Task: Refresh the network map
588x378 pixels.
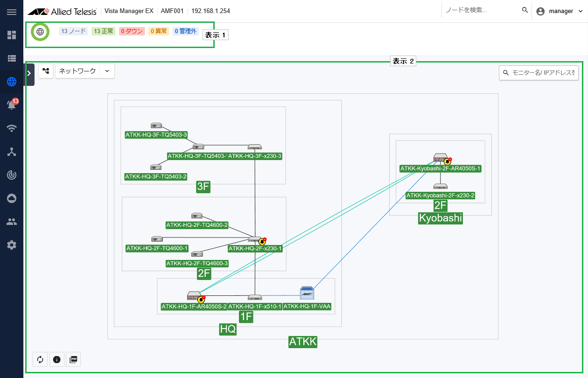Action: [40, 359]
